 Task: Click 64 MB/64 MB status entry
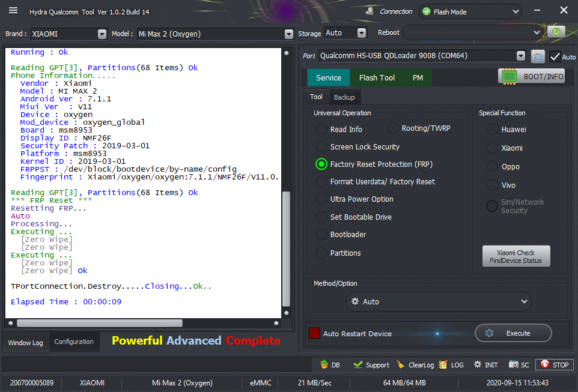[x=404, y=383]
